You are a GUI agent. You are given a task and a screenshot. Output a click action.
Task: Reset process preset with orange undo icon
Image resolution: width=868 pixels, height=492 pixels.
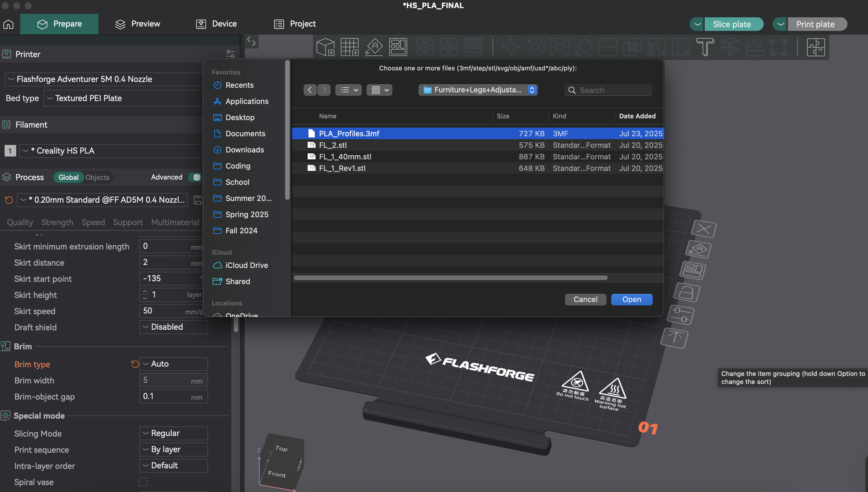pos(9,200)
